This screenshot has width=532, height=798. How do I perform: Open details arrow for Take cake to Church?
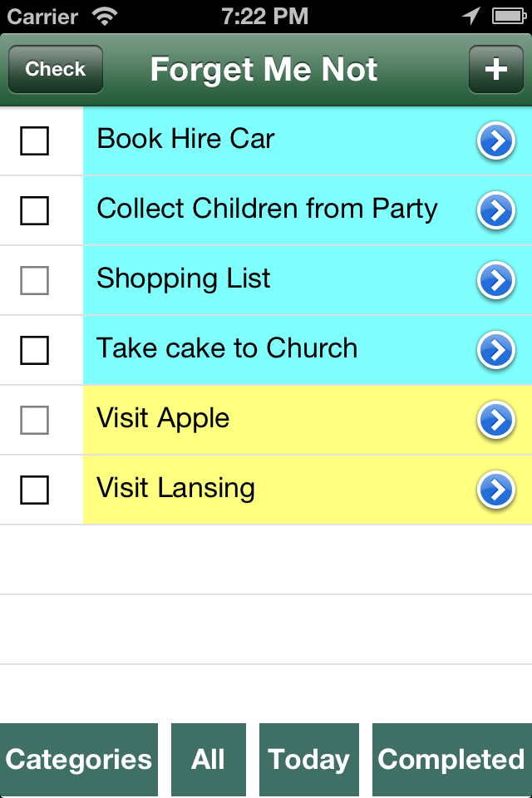(x=495, y=352)
